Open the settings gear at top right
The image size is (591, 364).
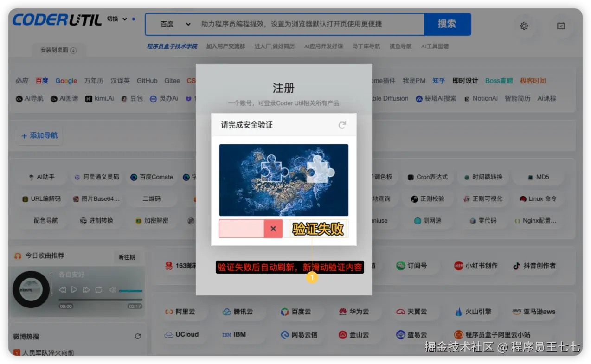[524, 26]
